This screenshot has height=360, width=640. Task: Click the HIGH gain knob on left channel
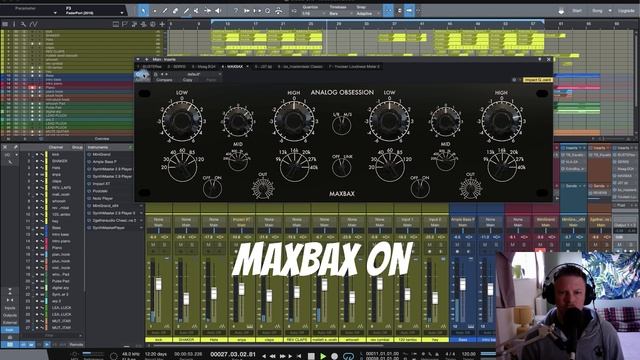click(294, 121)
